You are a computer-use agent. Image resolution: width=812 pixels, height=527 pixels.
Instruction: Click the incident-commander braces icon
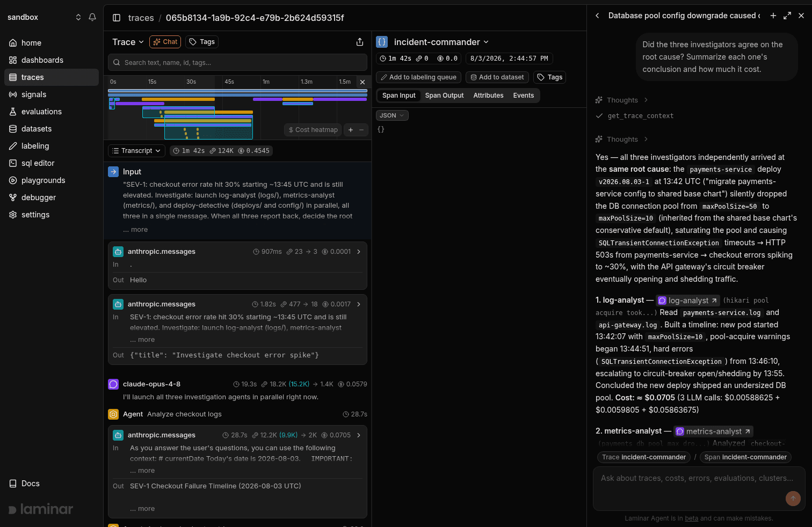pyautogui.click(x=382, y=42)
